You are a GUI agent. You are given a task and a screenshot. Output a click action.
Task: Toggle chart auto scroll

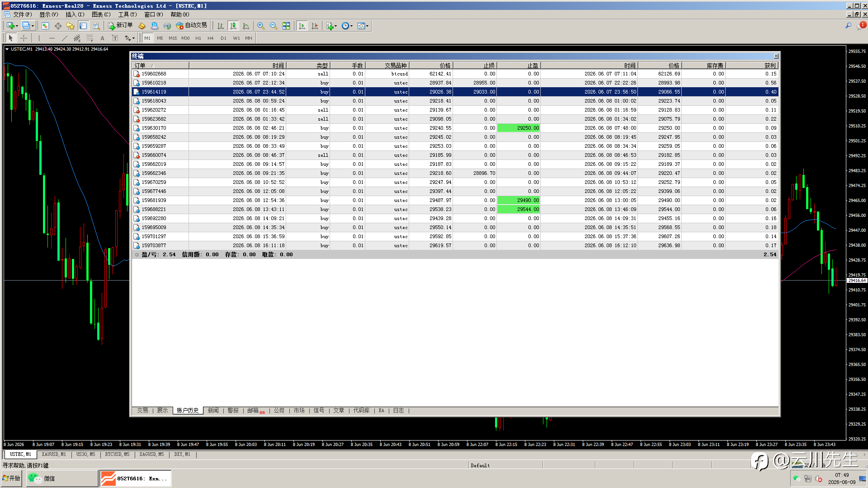coord(302,26)
